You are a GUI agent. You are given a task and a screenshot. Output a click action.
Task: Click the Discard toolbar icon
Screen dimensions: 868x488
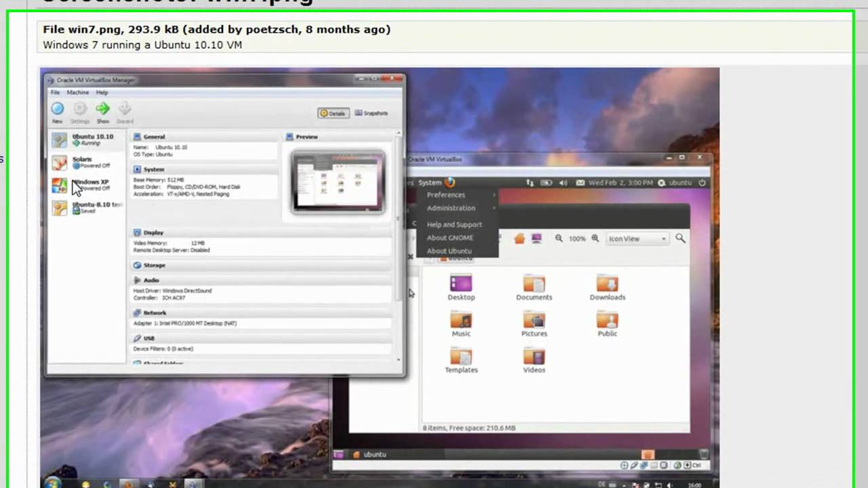pyautogui.click(x=125, y=108)
